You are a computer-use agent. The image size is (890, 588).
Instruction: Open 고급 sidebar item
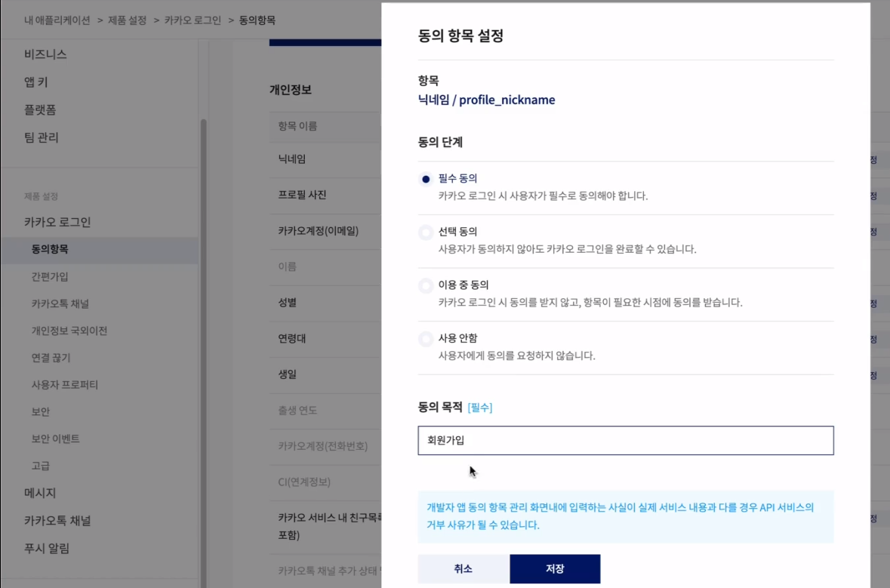pyautogui.click(x=40, y=466)
